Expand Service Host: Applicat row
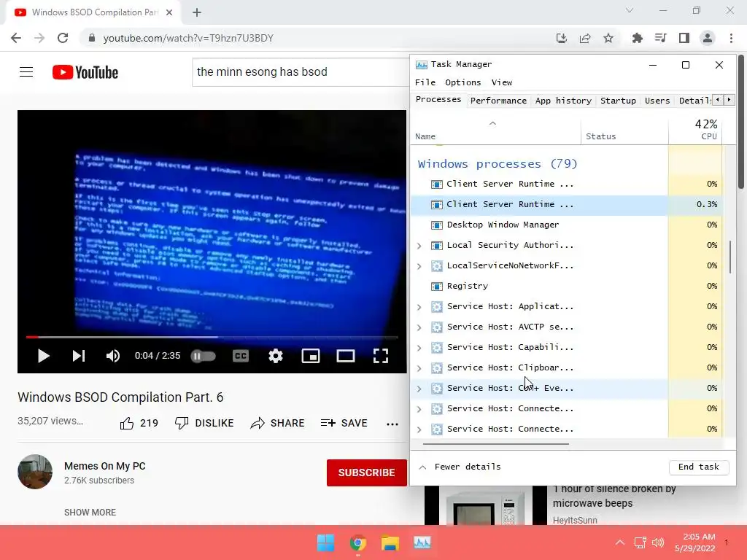 point(419,307)
